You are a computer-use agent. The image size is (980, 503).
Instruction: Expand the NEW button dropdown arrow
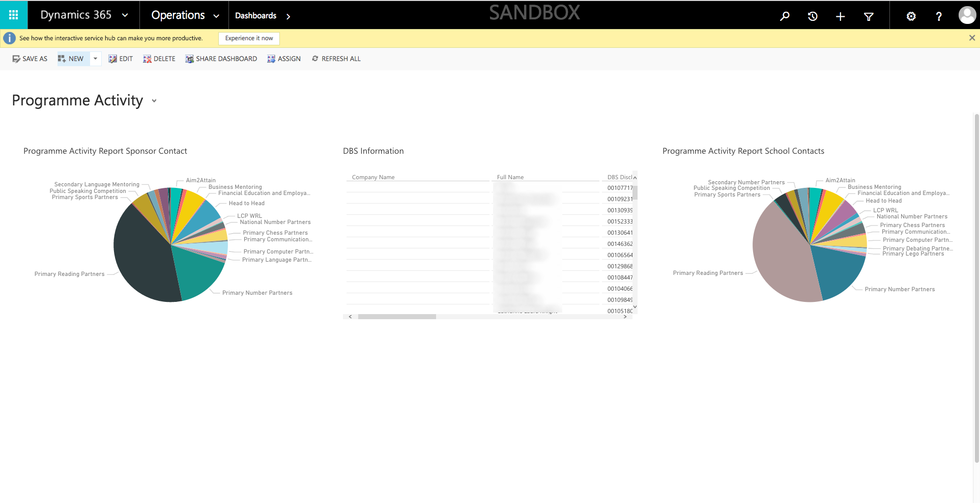click(95, 59)
